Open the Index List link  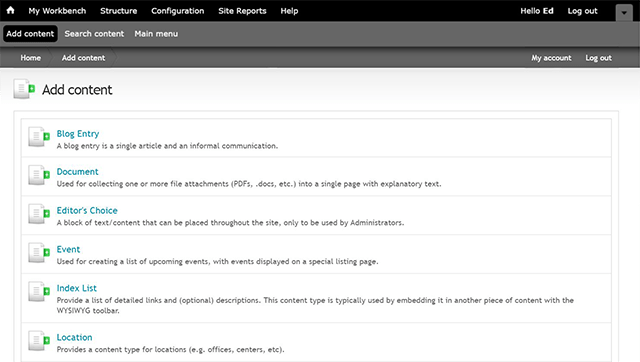77,288
